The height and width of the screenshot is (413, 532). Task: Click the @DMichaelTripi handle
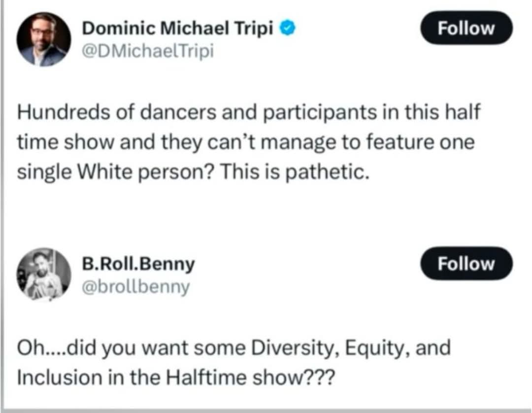(148, 51)
